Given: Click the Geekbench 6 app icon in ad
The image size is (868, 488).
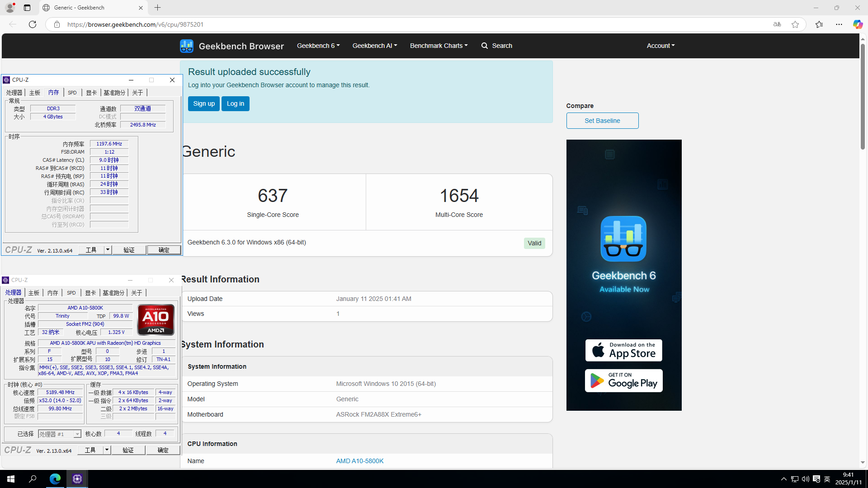Looking at the screenshot, I should (x=623, y=239).
